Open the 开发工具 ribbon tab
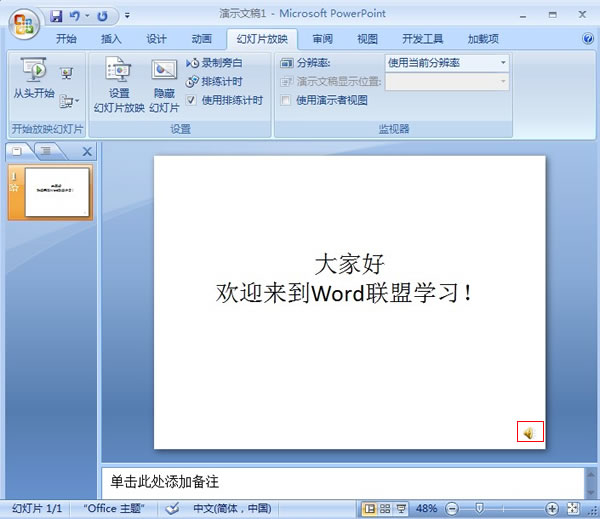Viewport: 600px width, 519px height. (x=422, y=39)
